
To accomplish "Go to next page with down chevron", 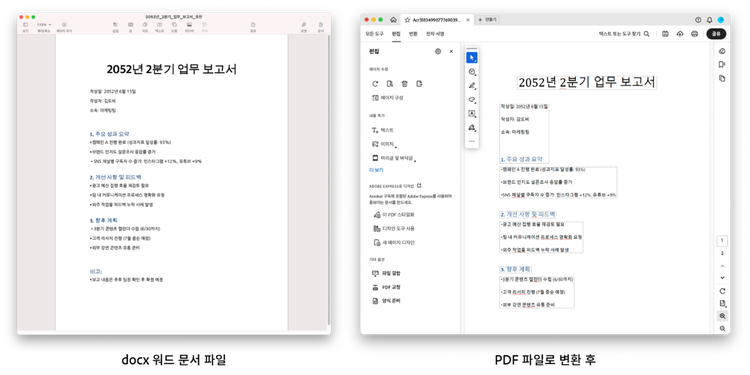I will tap(722, 278).
